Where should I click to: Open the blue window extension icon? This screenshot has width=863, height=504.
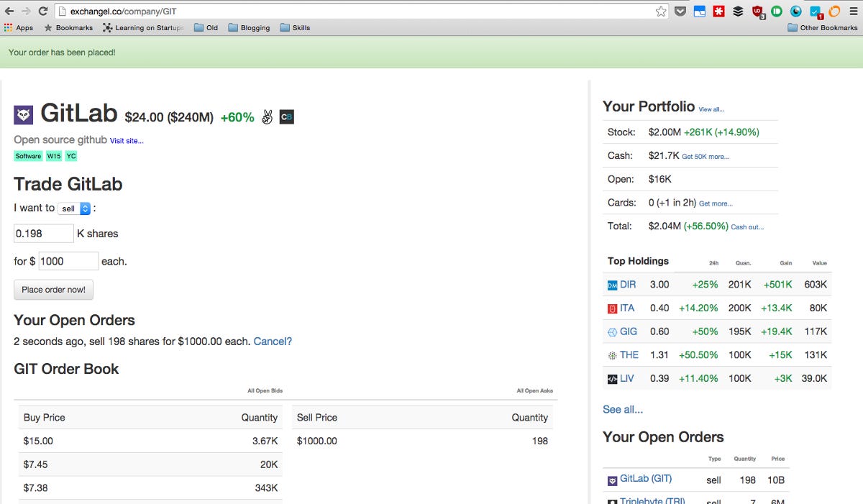(x=700, y=11)
